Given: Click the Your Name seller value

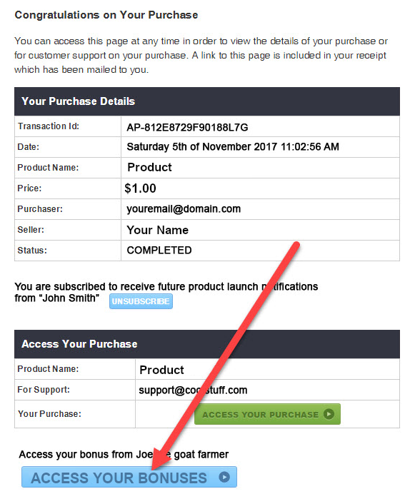Looking at the screenshot, I should click(x=158, y=230).
